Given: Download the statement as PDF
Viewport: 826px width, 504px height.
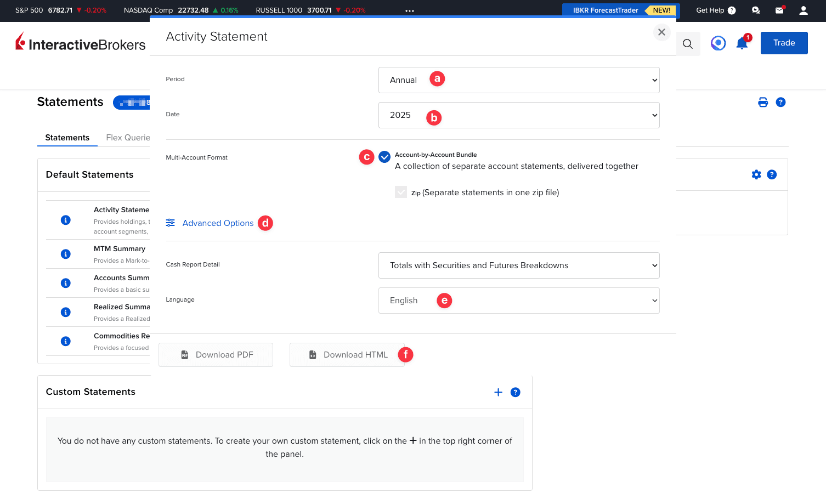Looking at the screenshot, I should [216, 355].
